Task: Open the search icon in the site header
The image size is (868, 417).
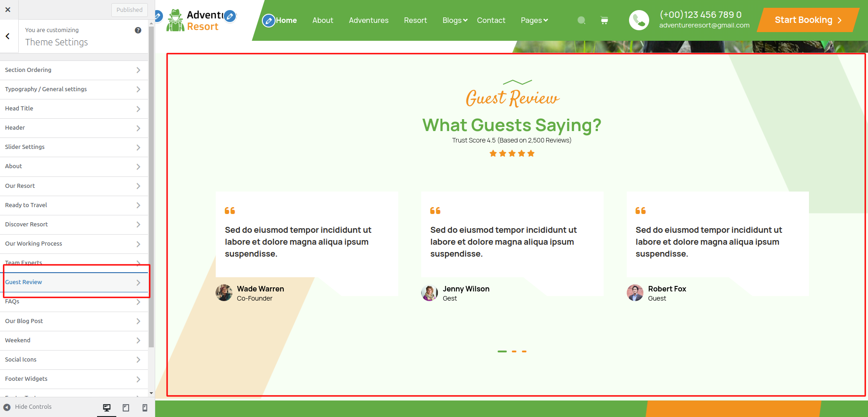Action: [x=581, y=20]
